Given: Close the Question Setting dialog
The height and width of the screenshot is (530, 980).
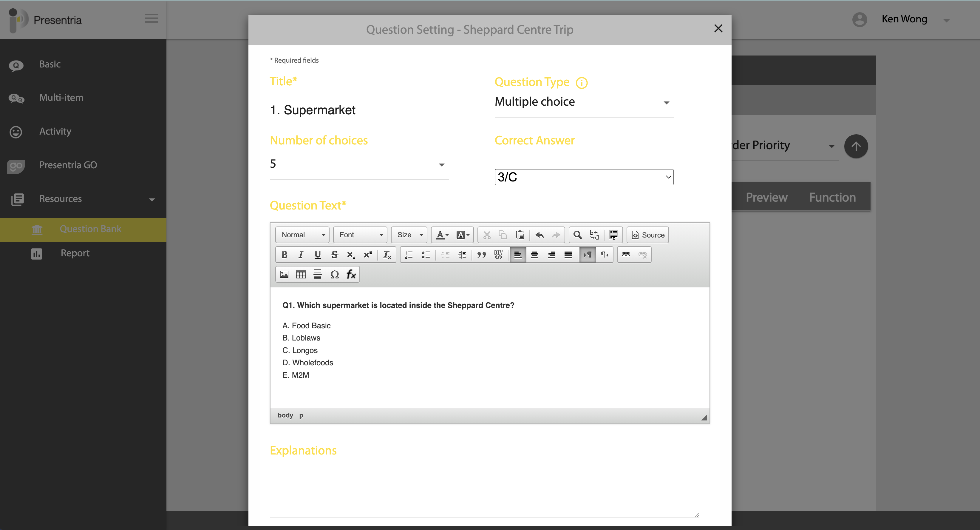Looking at the screenshot, I should click(718, 29).
